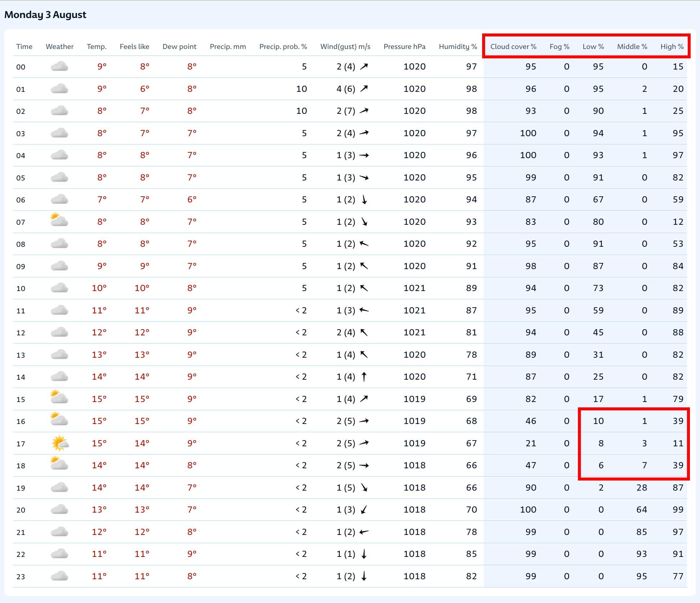Click humidity value 98 at hour 02
Screen dimensions: 700x603
point(471,111)
